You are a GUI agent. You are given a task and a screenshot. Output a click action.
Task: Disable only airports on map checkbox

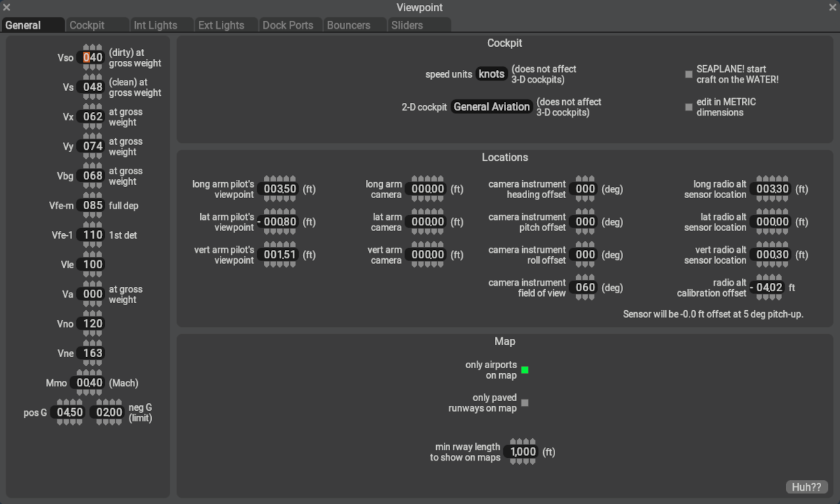(x=524, y=370)
